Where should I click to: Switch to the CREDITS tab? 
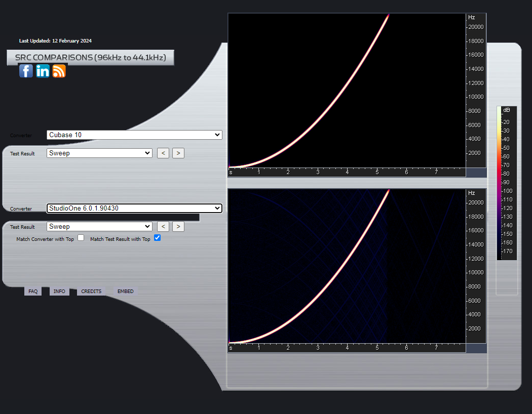click(x=91, y=292)
